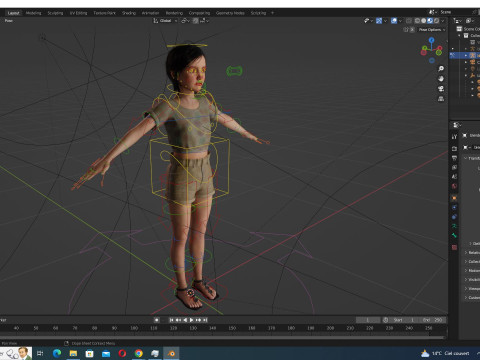Open the Output properties tab

click(454, 158)
